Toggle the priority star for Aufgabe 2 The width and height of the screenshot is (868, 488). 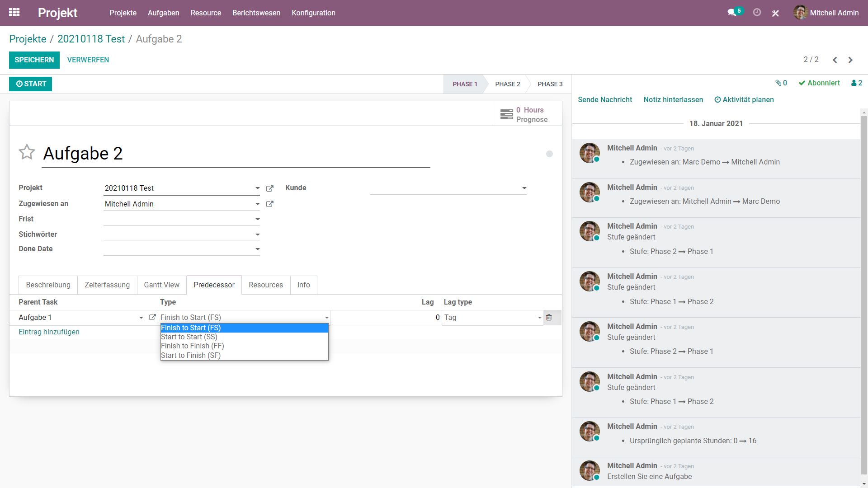(x=27, y=152)
